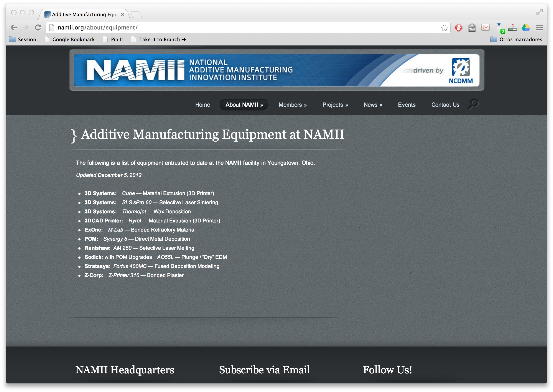Open the site search magnifier icon

coord(473,104)
